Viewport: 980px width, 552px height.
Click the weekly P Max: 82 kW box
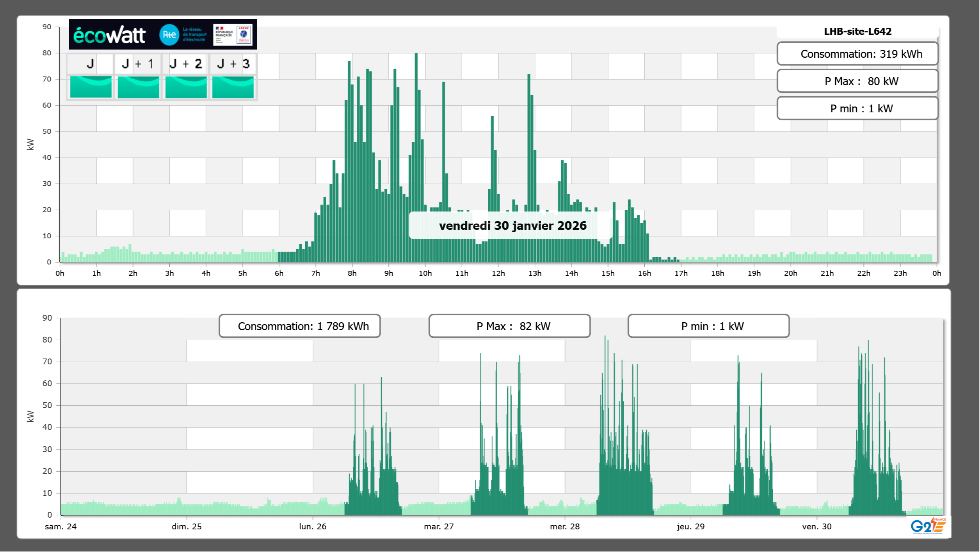pyautogui.click(x=509, y=326)
